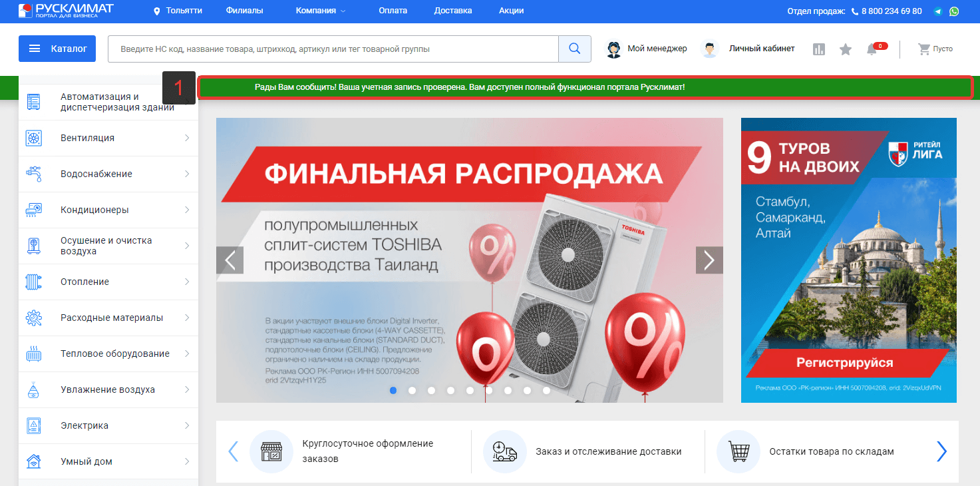Click the Осушение и очистка воздуха icon
Viewport: 980px width, 486px height.
pyautogui.click(x=33, y=246)
